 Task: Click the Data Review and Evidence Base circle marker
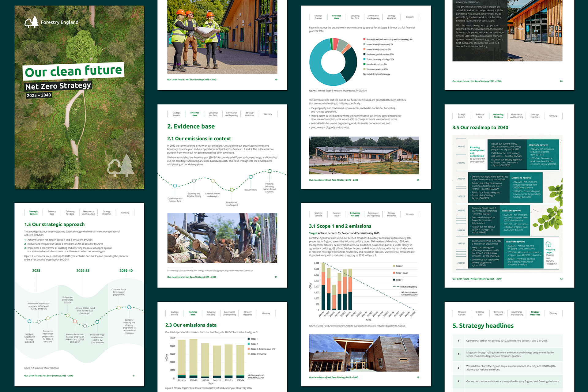click(175, 186)
